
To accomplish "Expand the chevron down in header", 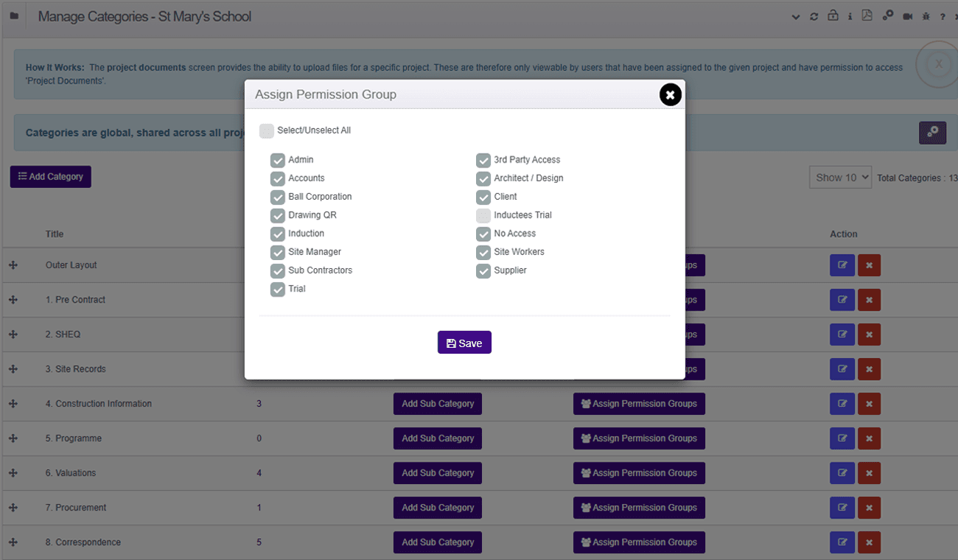I will 796,16.
